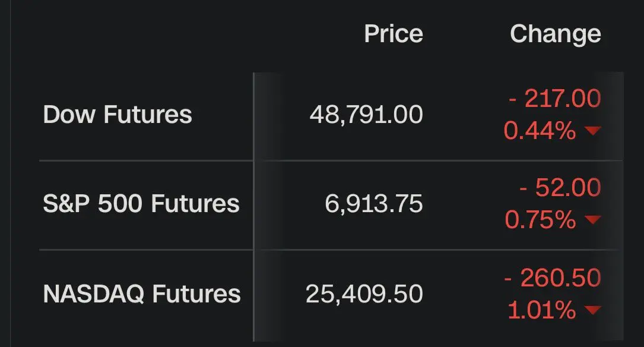Click the NASDAQ price 25,409.50
Image resolution: width=644 pixels, height=347 pixels.
[364, 294]
